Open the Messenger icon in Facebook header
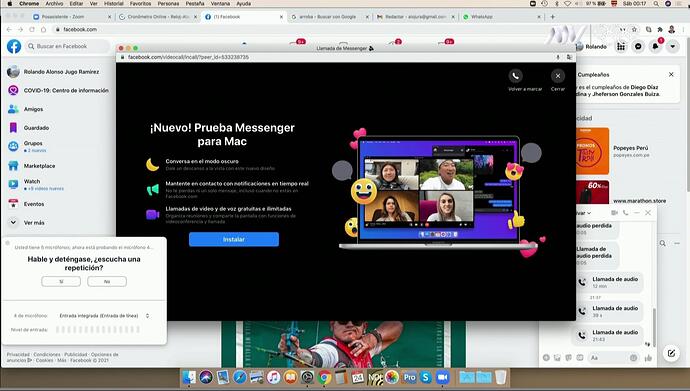Screen dimensions: 690x391 (x=638, y=46)
